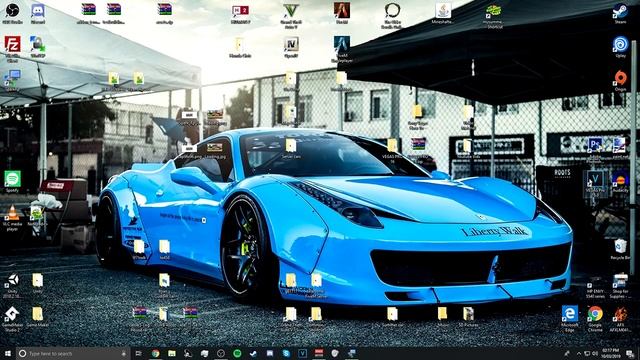Click the taskbar search box

point(73,353)
